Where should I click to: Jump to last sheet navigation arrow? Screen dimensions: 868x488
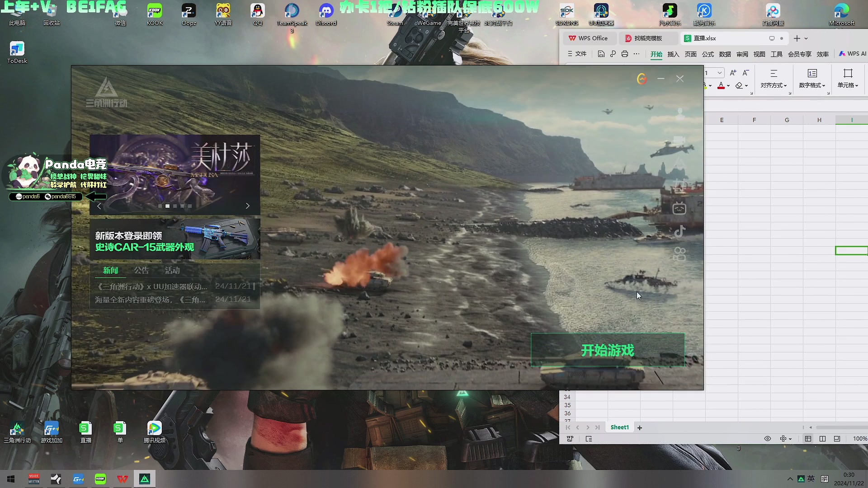click(598, 427)
